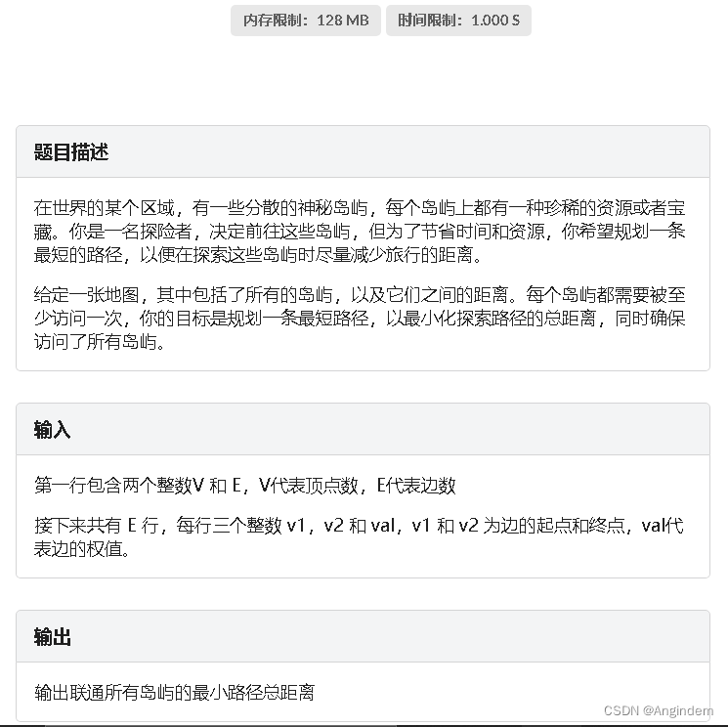
Task: Click the paragraph starting with 给定一张地图
Action: point(360,318)
